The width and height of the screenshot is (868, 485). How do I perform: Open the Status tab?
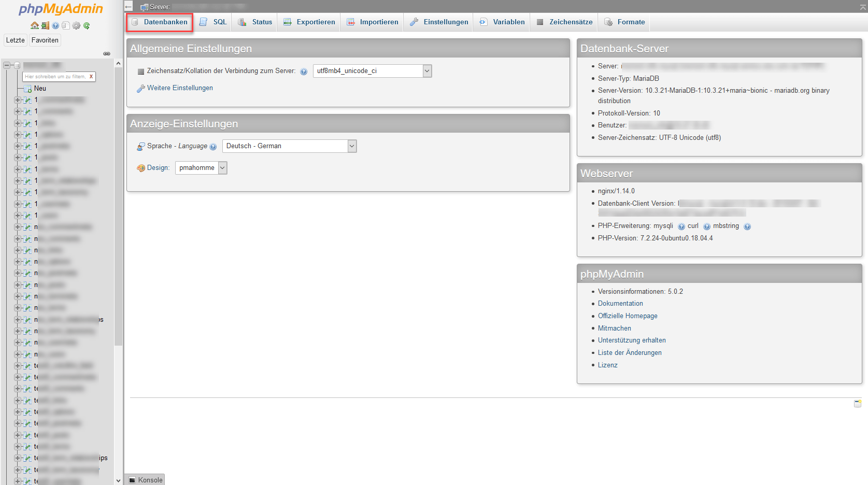click(255, 22)
